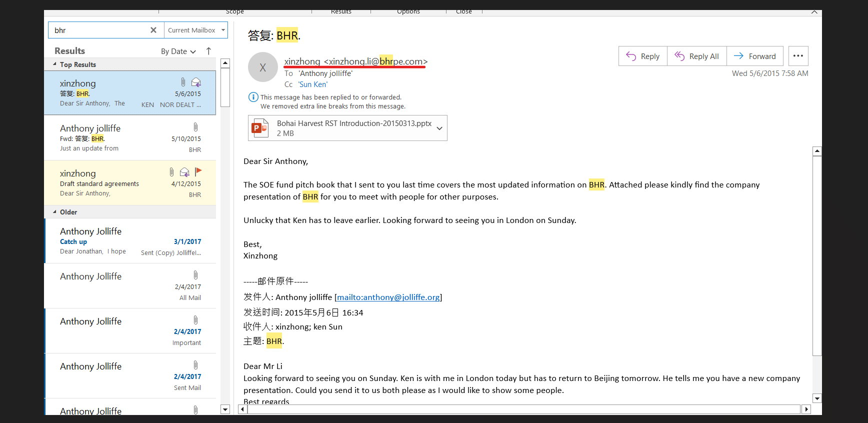Click Cc recipient 'Sun Ken'
The image size is (868, 423).
313,84
